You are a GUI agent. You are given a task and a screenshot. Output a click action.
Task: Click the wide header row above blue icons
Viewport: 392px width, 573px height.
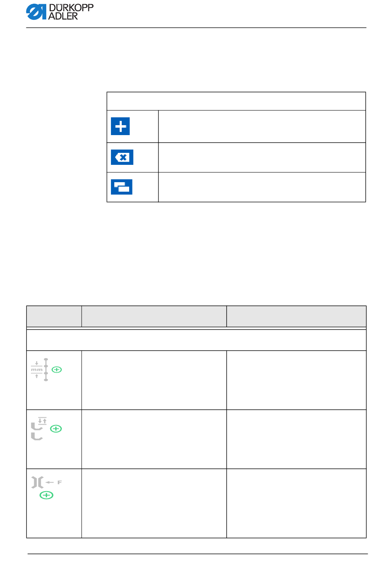click(x=236, y=101)
